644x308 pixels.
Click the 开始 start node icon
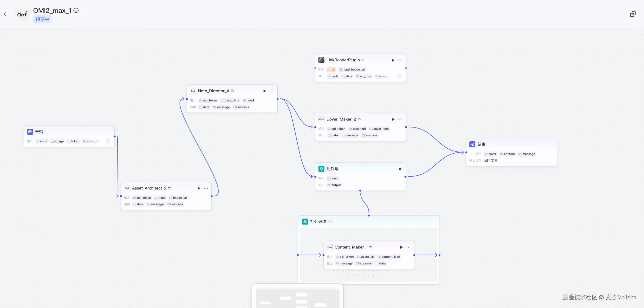click(30, 132)
